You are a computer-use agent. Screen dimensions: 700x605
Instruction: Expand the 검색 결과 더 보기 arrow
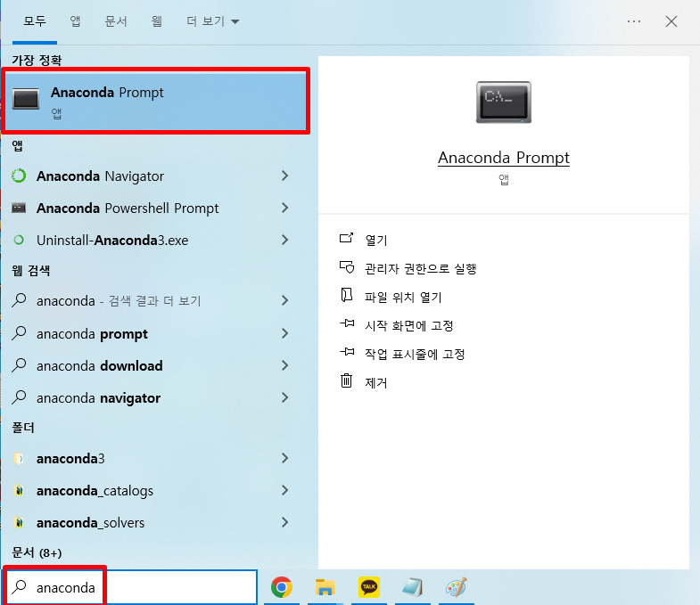click(284, 300)
